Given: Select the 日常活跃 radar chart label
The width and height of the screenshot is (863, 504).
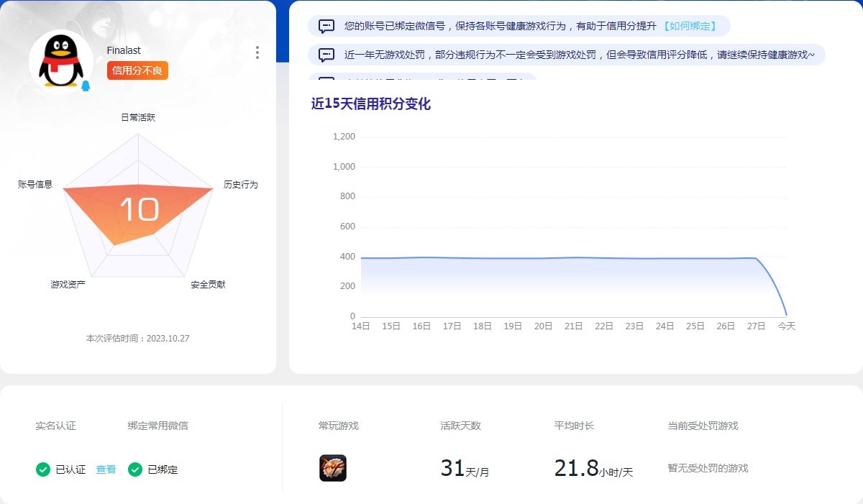Looking at the screenshot, I should 137,116.
